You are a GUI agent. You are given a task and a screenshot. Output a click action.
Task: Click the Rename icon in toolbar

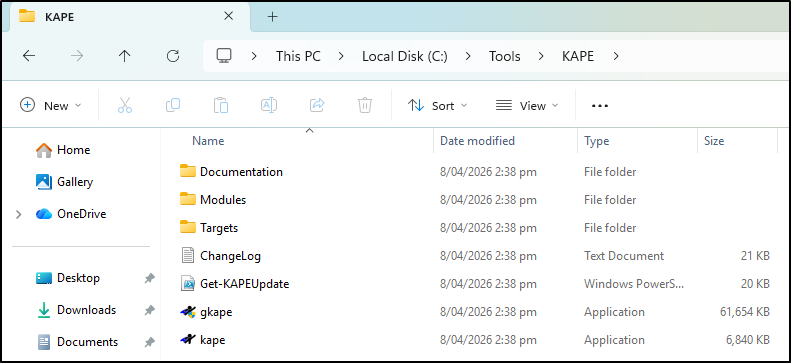tap(269, 105)
